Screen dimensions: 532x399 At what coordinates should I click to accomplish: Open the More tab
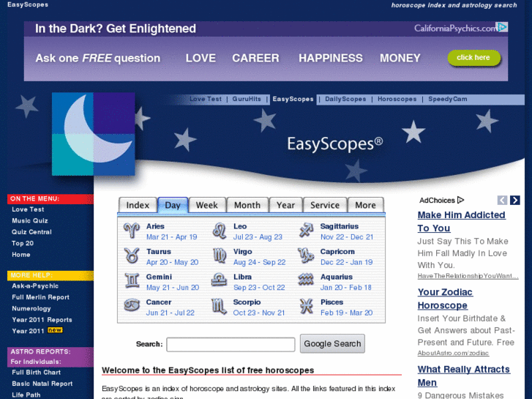(x=365, y=205)
